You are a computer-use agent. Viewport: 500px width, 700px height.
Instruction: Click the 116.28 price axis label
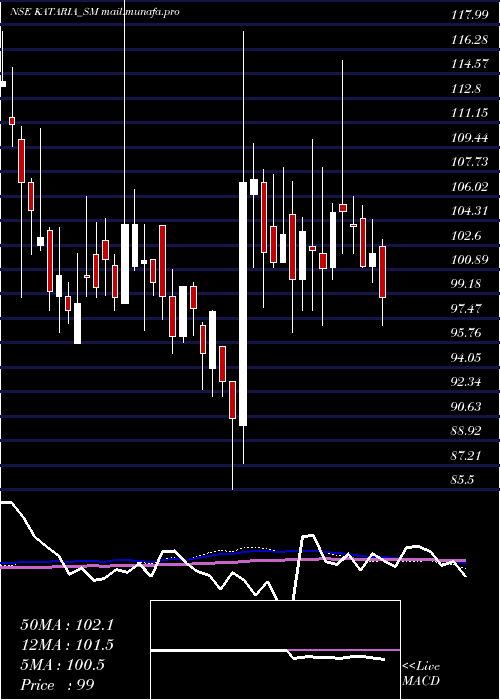click(470, 40)
